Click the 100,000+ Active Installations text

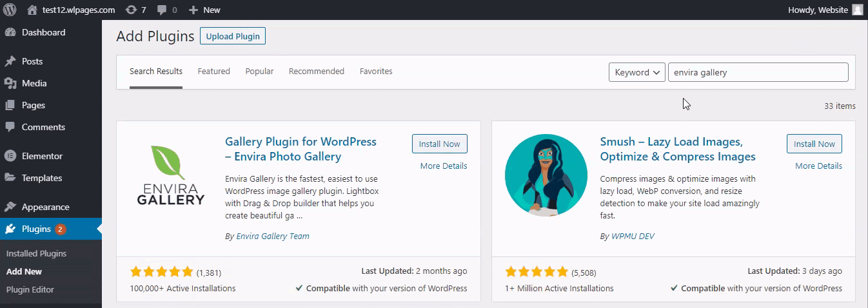point(182,288)
